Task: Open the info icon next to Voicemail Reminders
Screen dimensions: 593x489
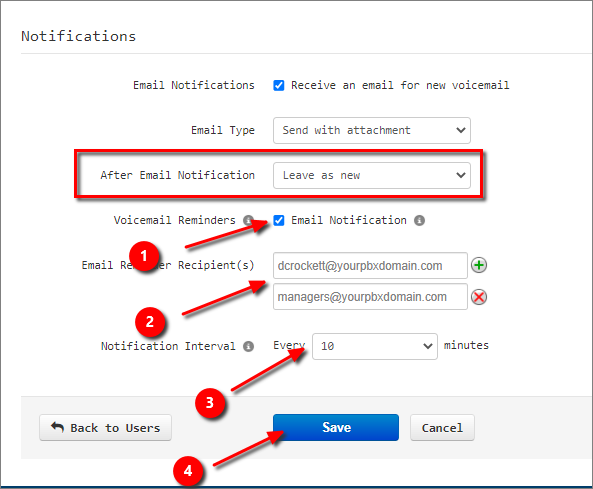Action: tap(248, 220)
